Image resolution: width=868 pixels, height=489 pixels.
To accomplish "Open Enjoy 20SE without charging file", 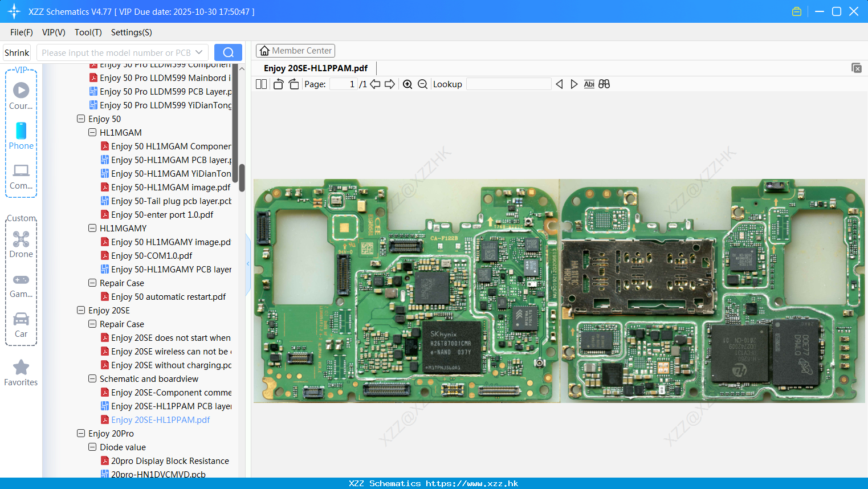I will (166, 365).
